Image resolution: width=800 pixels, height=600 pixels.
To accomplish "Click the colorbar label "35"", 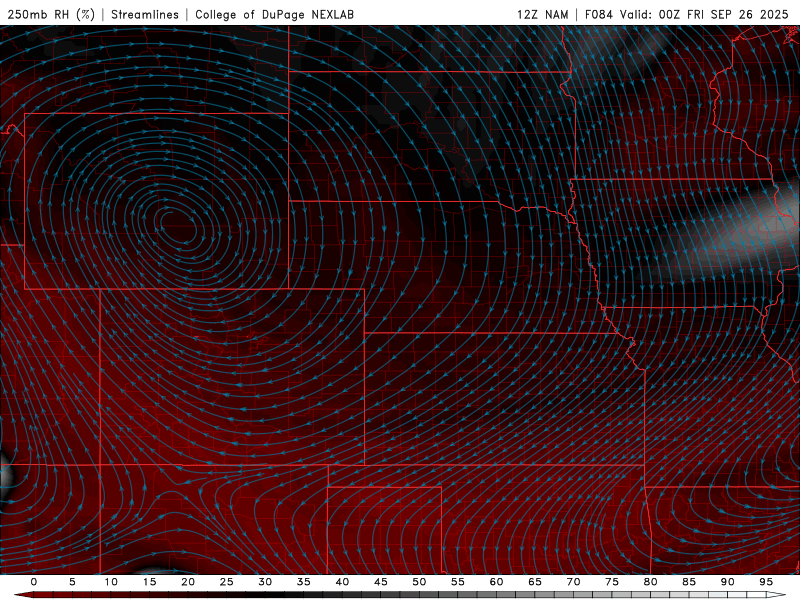I will pyautogui.click(x=304, y=582).
